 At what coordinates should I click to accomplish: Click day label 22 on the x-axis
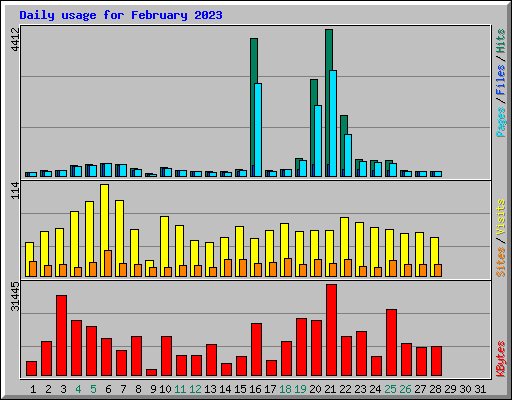point(345,389)
